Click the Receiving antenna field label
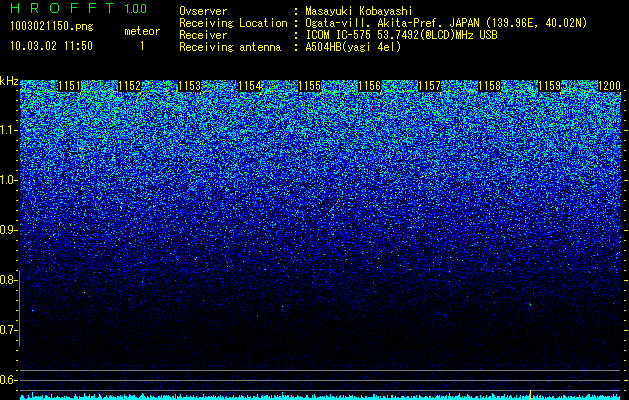Screen dimensions: 629x400 point(230,47)
